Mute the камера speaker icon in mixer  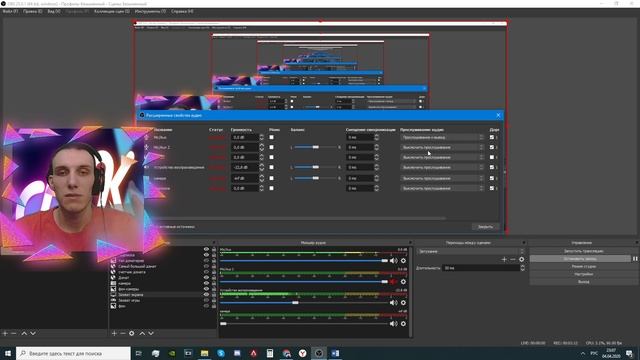click(x=393, y=324)
